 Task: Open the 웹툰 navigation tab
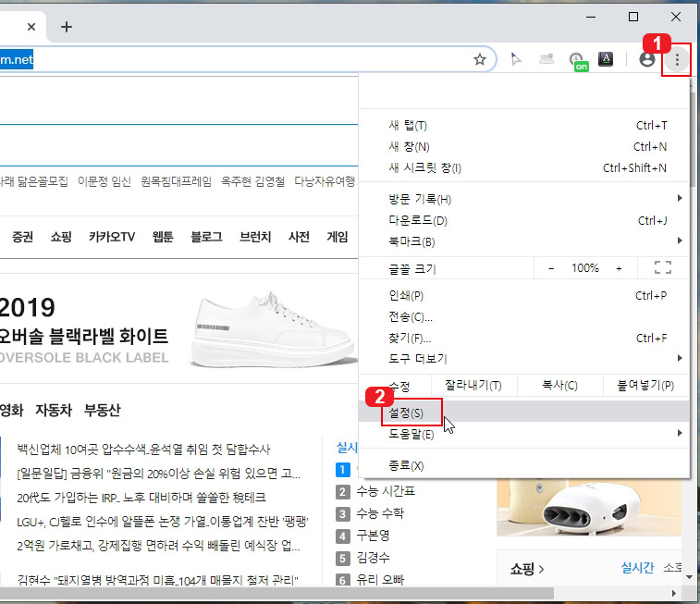point(163,237)
